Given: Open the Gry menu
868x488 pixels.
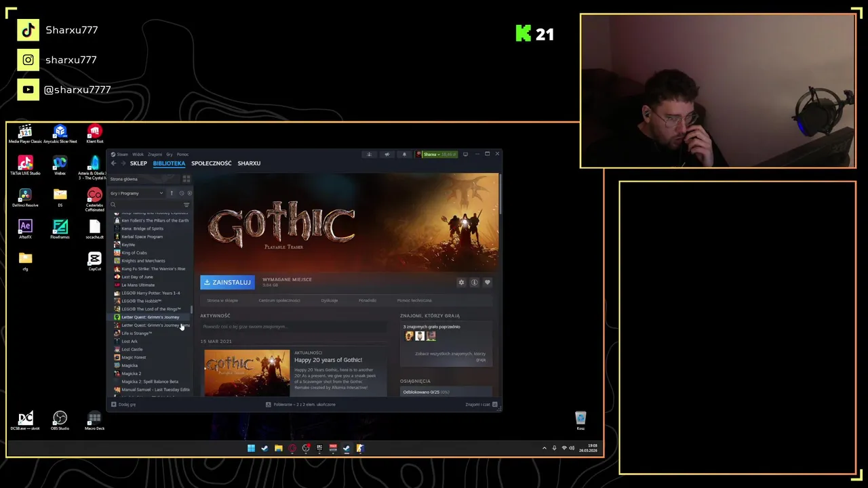Looking at the screenshot, I should coord(170,155).
